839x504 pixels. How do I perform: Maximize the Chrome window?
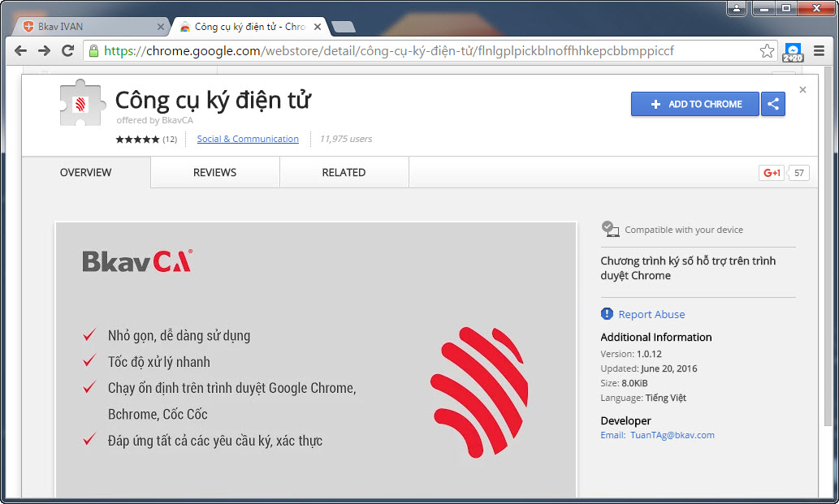point(786,8)
